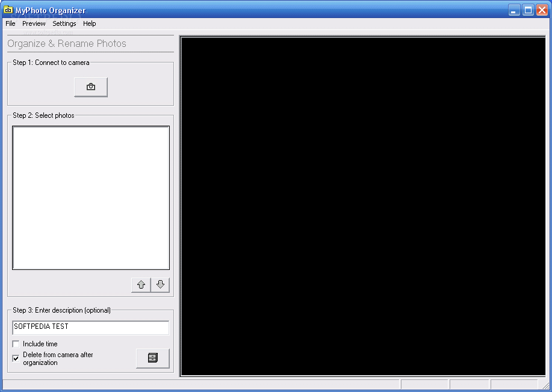Open the File menu
Image resolution: width=552 pixels, height=392 pixels.
[x=10, y=23]
